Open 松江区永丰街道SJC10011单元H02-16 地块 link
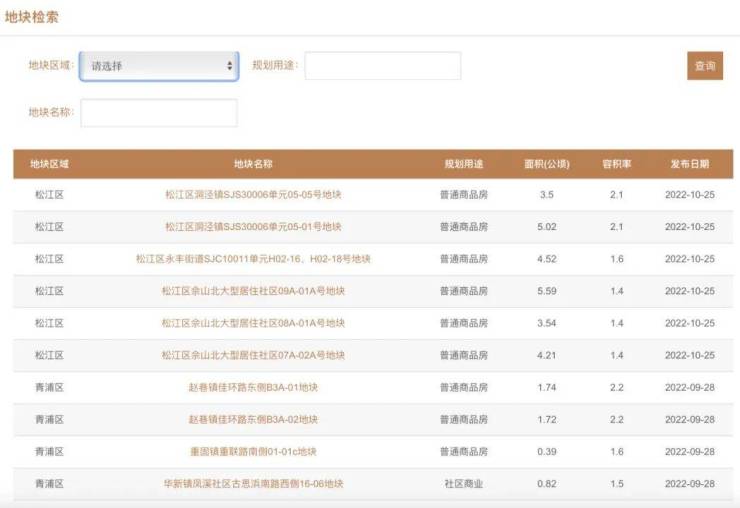740x508 pixels. coord(253,259)
